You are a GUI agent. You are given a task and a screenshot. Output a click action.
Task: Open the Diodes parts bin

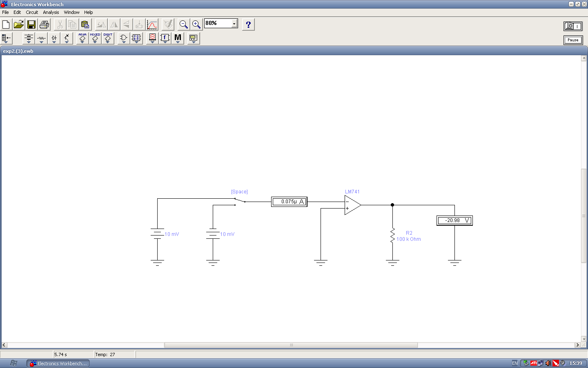54,38
